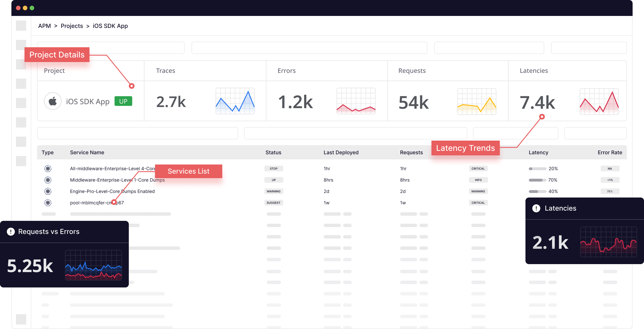Click alert icon in dark Latencies card

click(536, 208)
